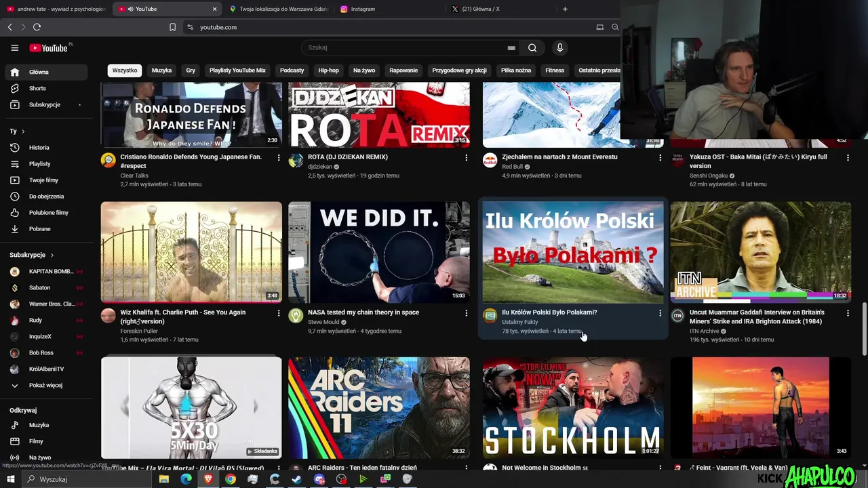Select the Hip-hop filter chip

329,70
